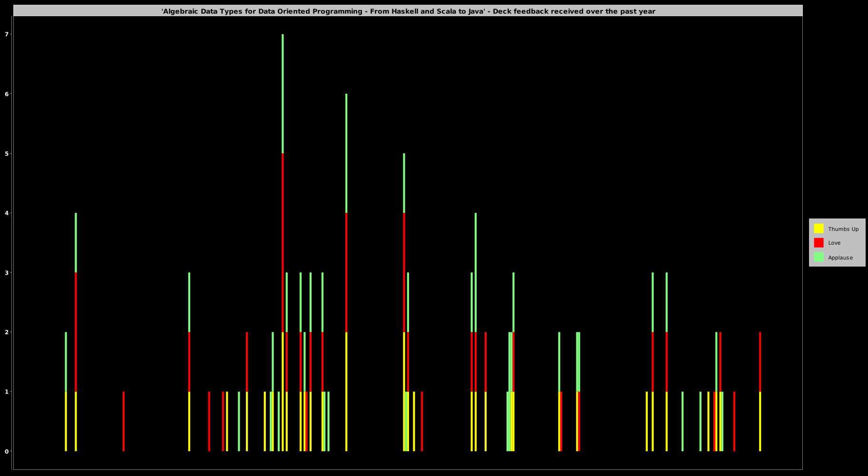
Task: Click the y-axis label 7
Action: coord(7,34)
